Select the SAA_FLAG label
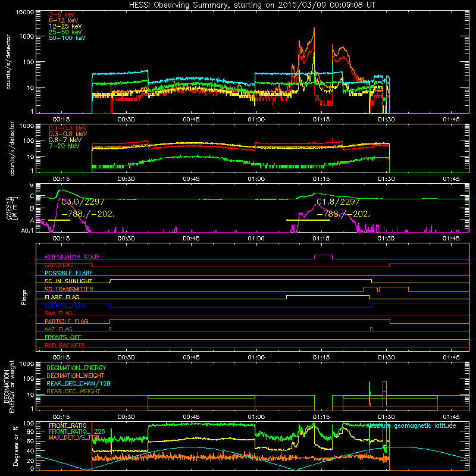This screenshot has width=476, height=476. (x=58, y=313)
